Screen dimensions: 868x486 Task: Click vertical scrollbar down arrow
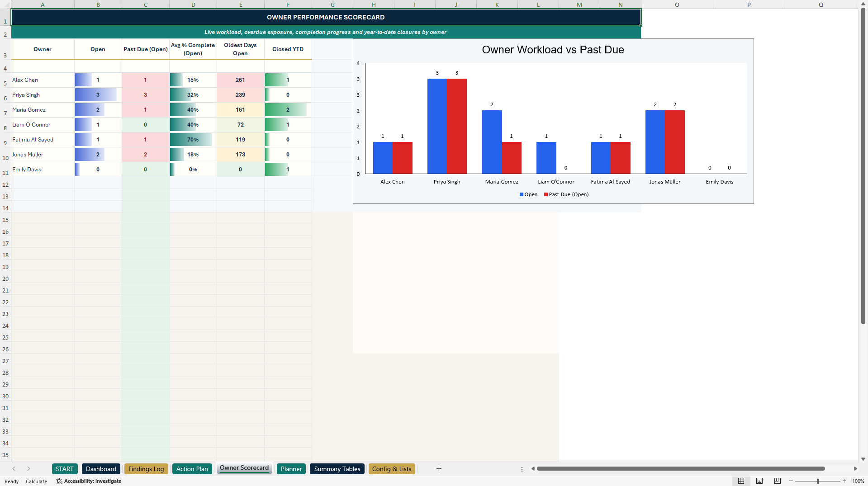tap(863, 459)
